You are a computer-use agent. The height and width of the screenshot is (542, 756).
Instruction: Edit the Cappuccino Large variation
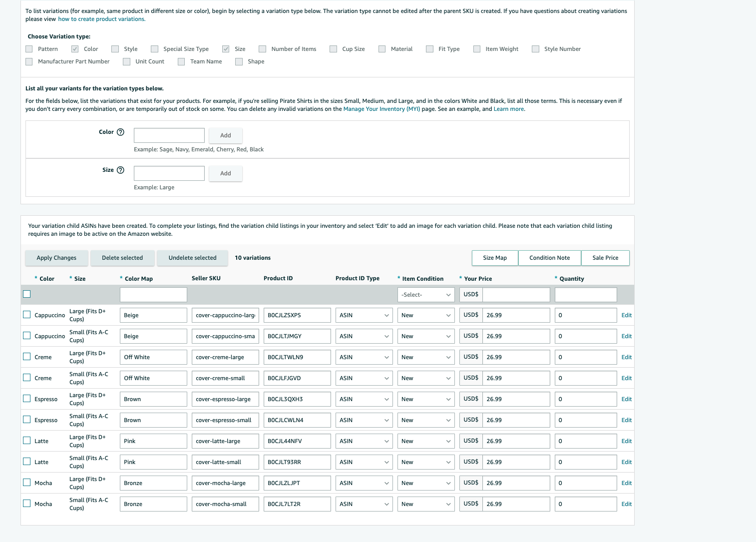(627, 315)
